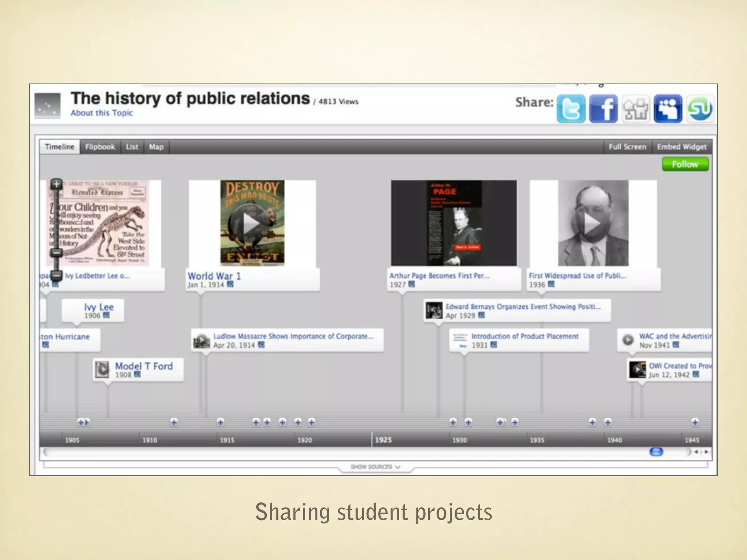747x560 pixels.
Task: Open the First Widespread Use of Publi... event
Action: click(x=577, y=276)
